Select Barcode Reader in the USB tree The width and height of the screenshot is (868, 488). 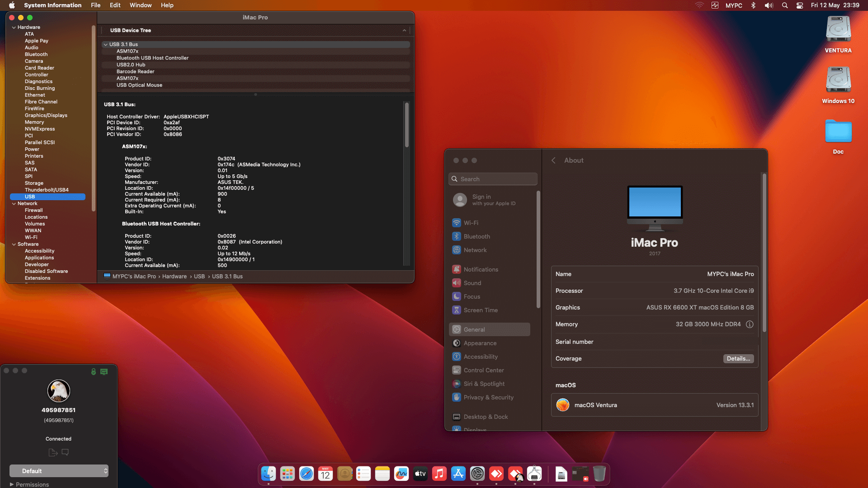(x=135, y=72)
